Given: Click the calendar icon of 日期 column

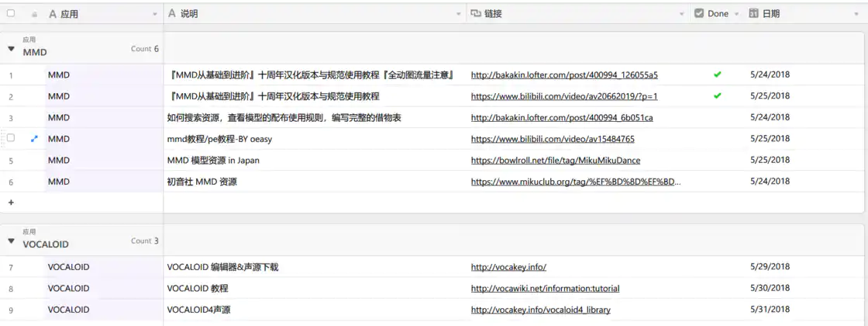Looking at the screenshot, I should pyautogui.click(x=753, y=14).
